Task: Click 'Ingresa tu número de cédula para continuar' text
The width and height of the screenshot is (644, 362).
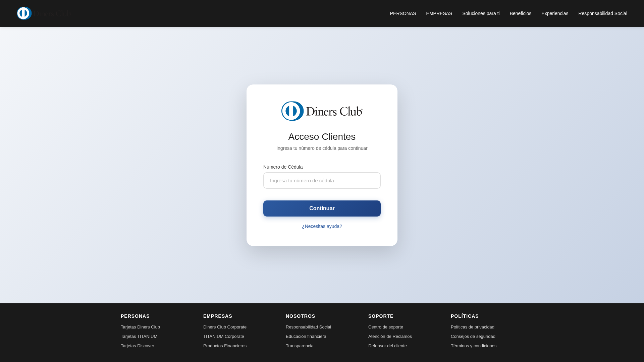Action: 322,148
